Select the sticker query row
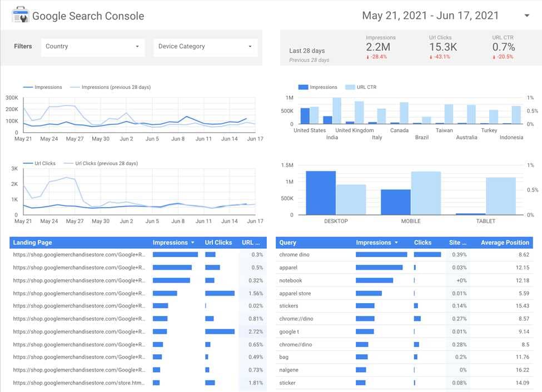542x392 pixels. [404, 383]
